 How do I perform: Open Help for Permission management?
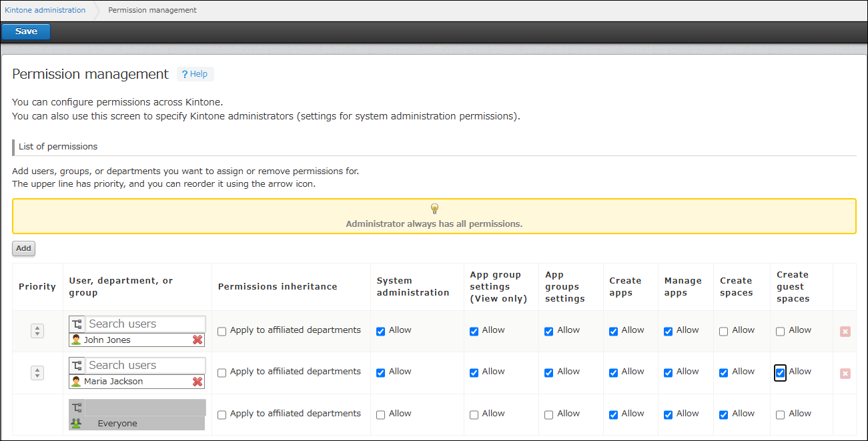pyautogui.click(x=195, y=73)
